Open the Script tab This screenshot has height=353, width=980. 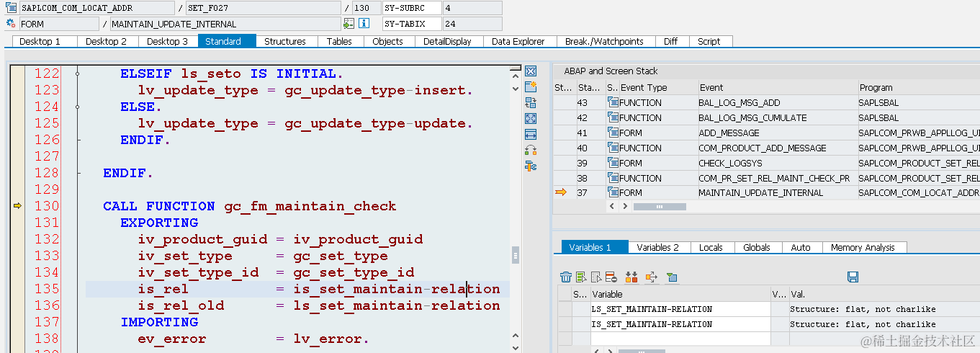pyautogui.click(x=709, y=41)
